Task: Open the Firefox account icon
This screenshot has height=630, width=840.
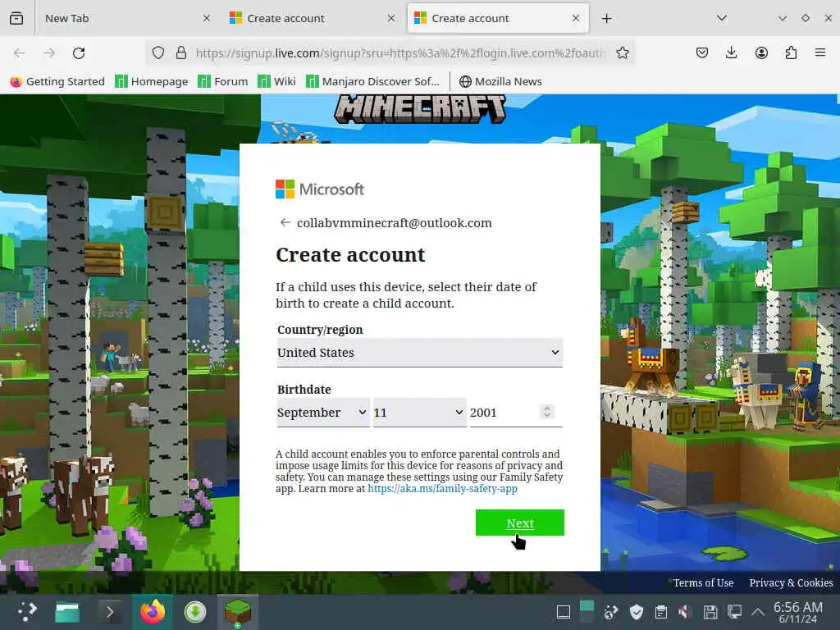Action: [761, 52]
